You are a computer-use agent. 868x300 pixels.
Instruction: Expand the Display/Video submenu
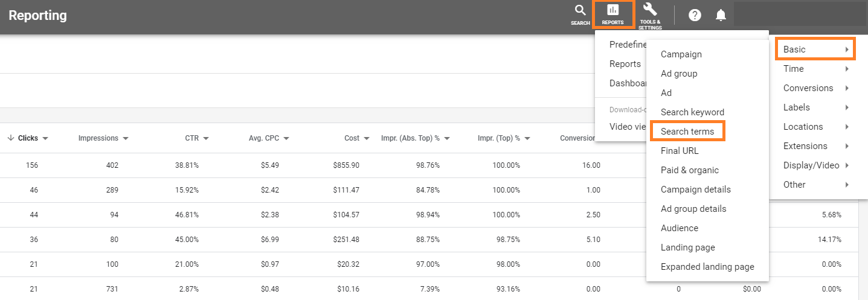click(814, 165)
